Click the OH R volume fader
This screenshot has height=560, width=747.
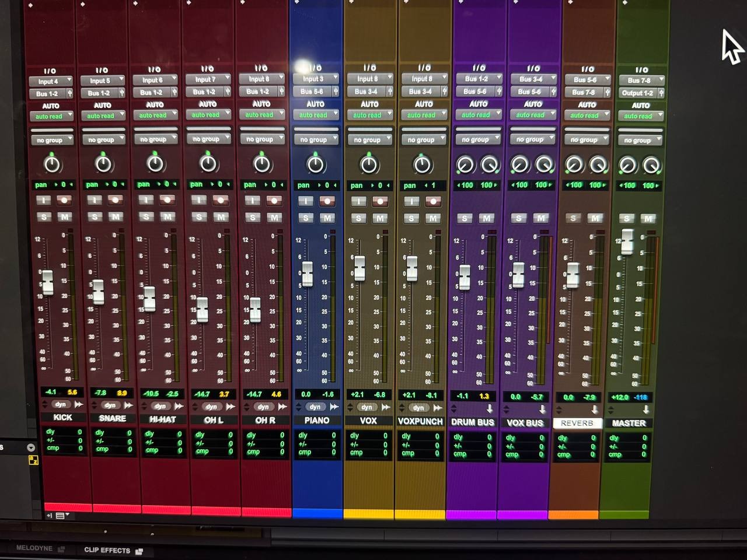tap(255, 310)
